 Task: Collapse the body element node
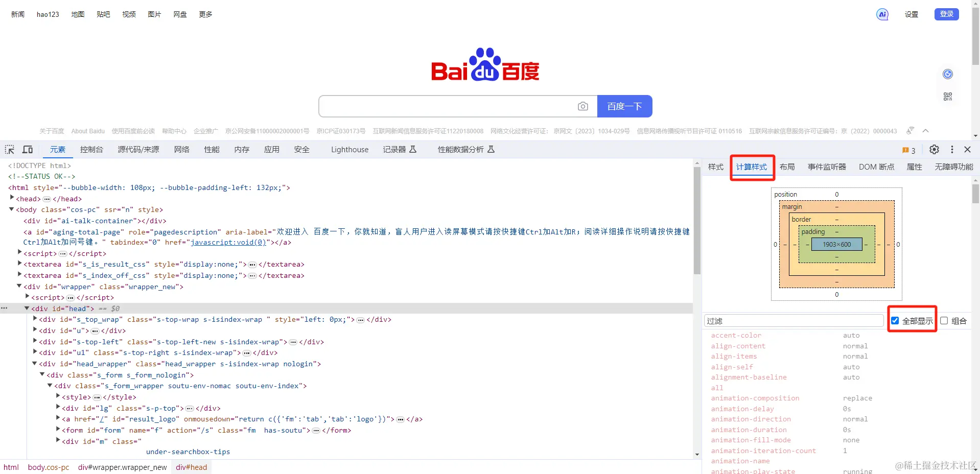12,209
